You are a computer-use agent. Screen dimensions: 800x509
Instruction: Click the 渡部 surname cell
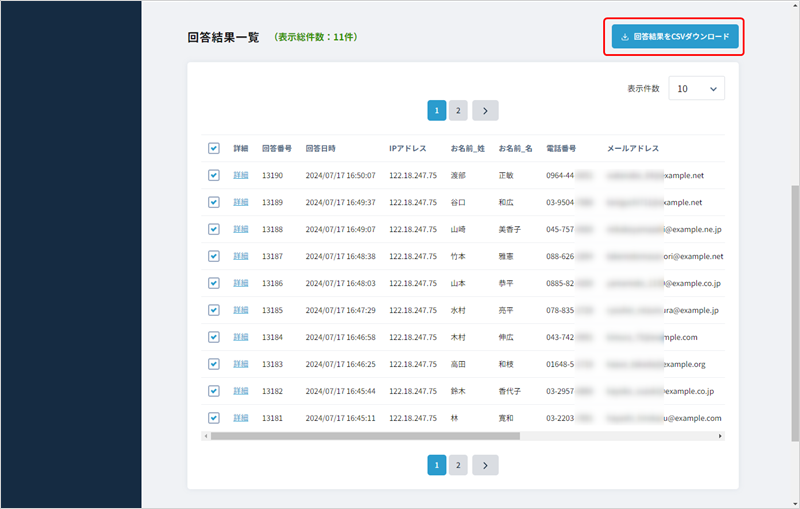[458, 175]
